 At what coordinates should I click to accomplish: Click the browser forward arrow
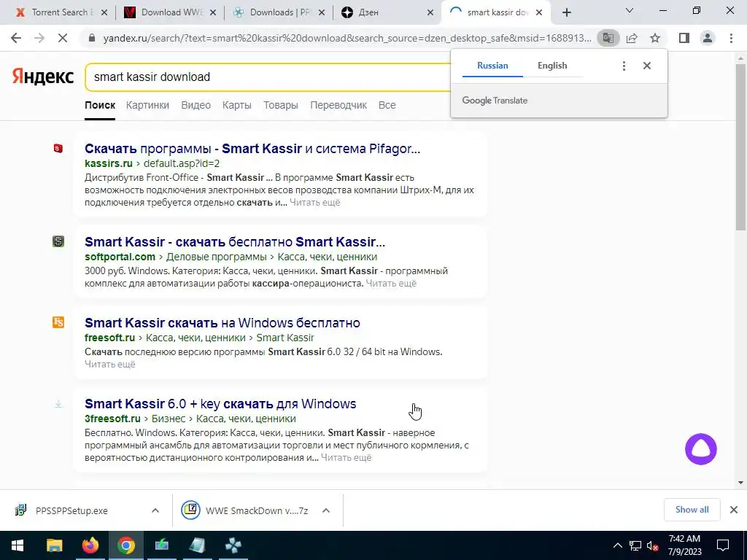[39, 38]
